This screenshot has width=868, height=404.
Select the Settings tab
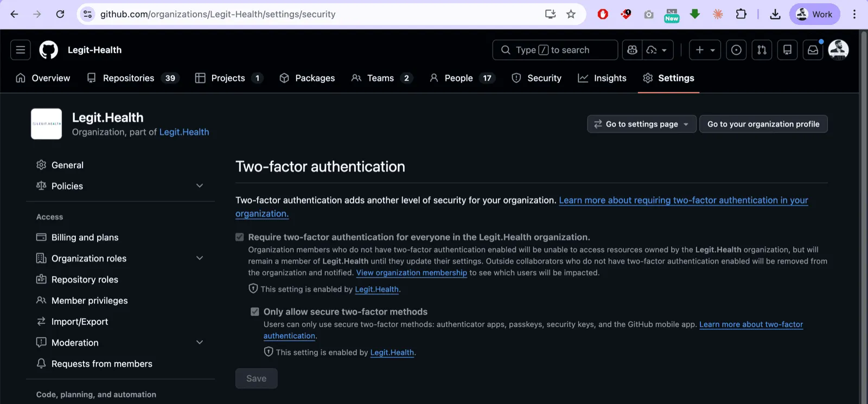pos(668,78)
